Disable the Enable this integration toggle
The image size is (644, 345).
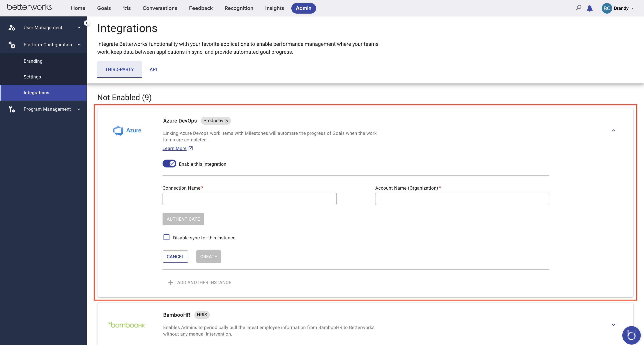click(169, 164)
